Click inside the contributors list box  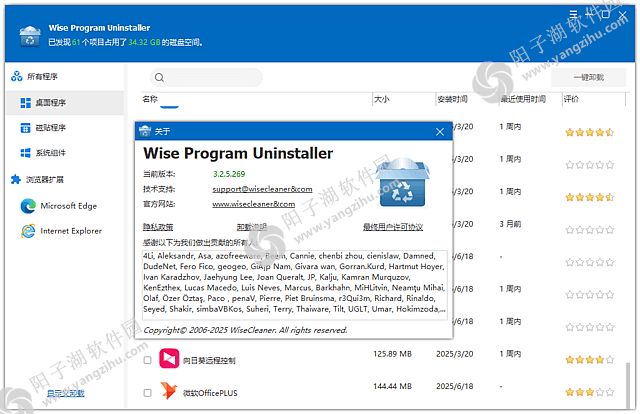[x=295, y=283]
